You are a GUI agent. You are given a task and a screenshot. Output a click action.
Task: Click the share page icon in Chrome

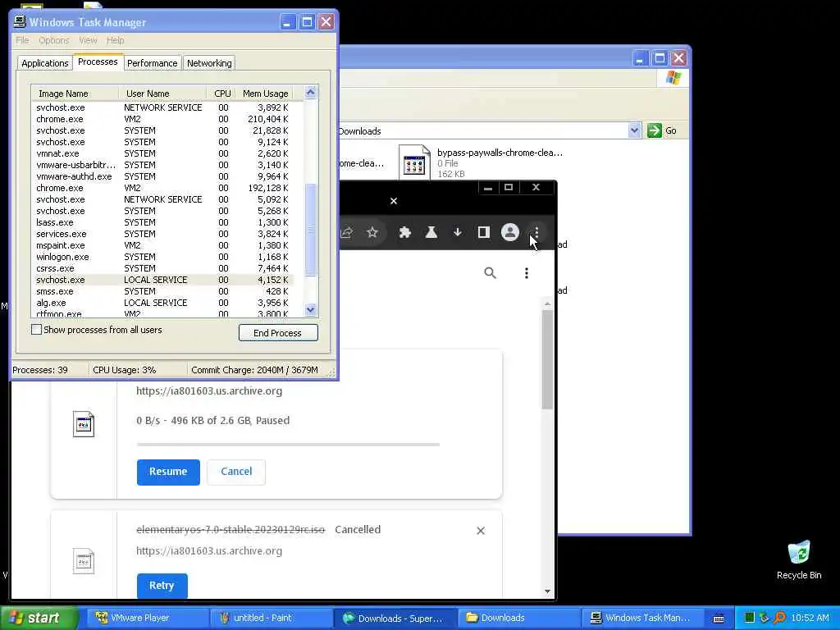point(347,232)
